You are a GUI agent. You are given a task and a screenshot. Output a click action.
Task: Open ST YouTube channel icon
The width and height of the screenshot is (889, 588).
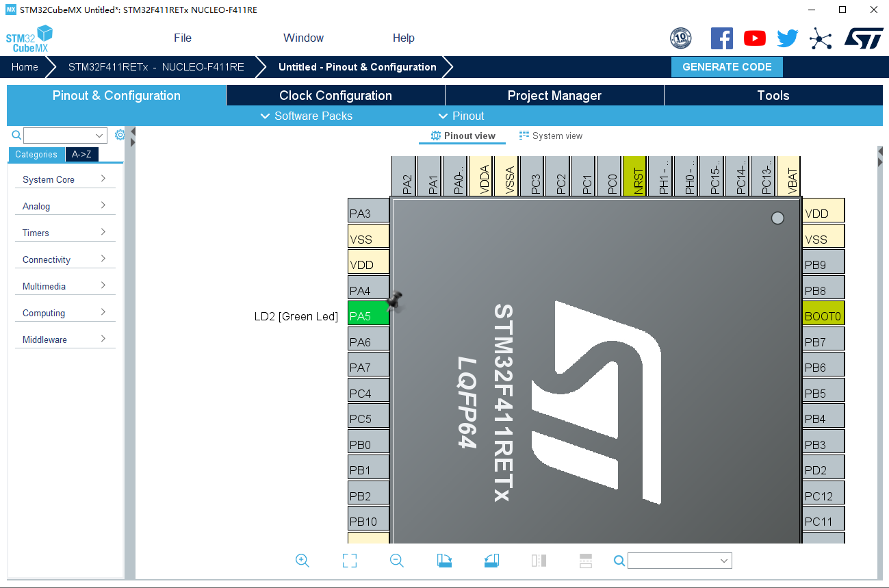click(x=754, y=38)
